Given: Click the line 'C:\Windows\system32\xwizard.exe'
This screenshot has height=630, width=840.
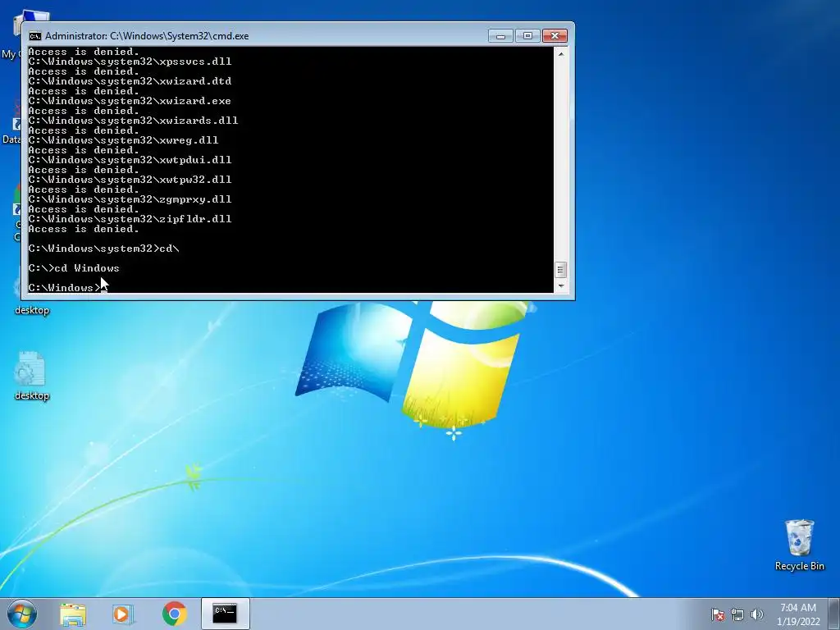Looking at the screenshot, I should 130,101.
